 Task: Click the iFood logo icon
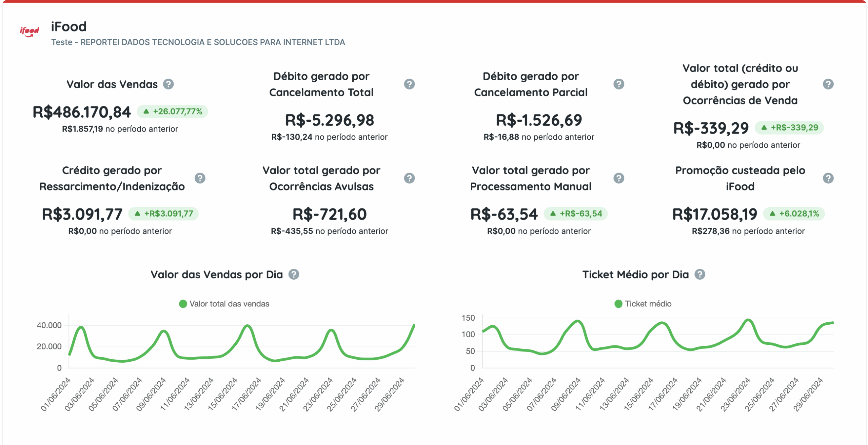[x=29, y=32]
